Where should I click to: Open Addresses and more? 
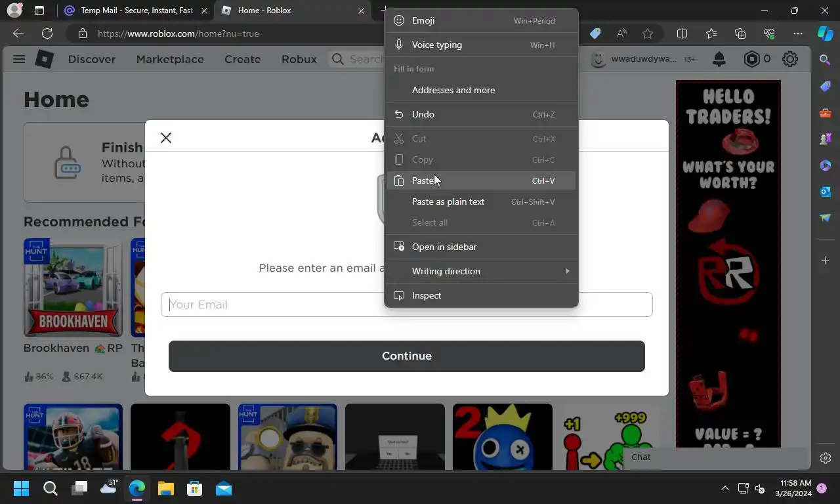pos(481,90)
